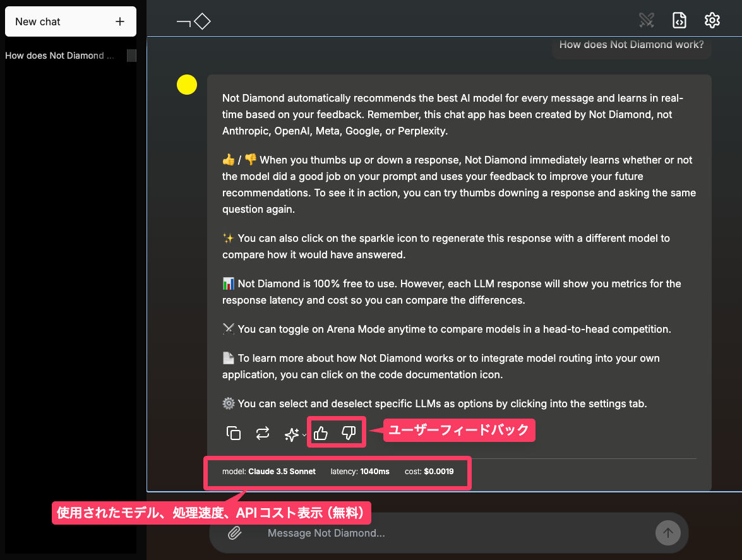
Task: Click the retry arrows icon under response
Action: tap(263, 433)
